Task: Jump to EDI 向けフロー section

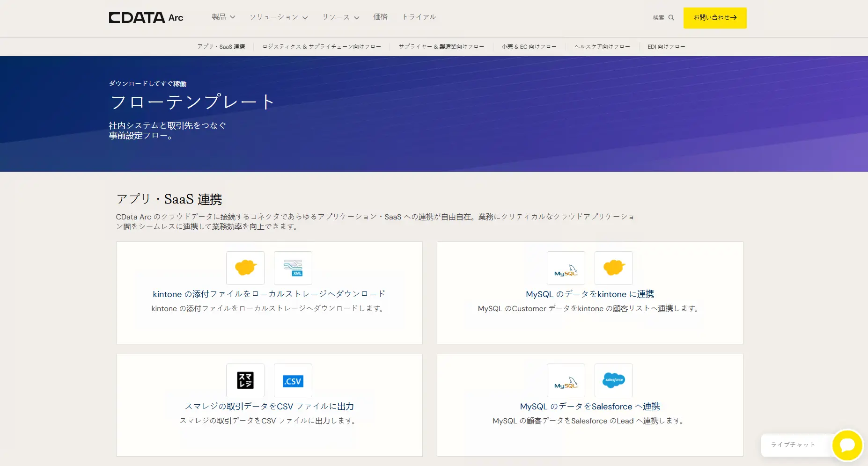Action: coord(666,46)
